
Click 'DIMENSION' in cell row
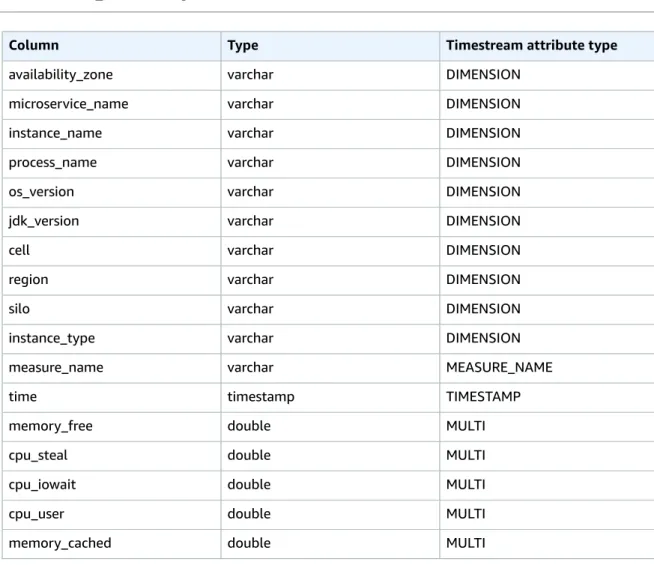[483, 251]
